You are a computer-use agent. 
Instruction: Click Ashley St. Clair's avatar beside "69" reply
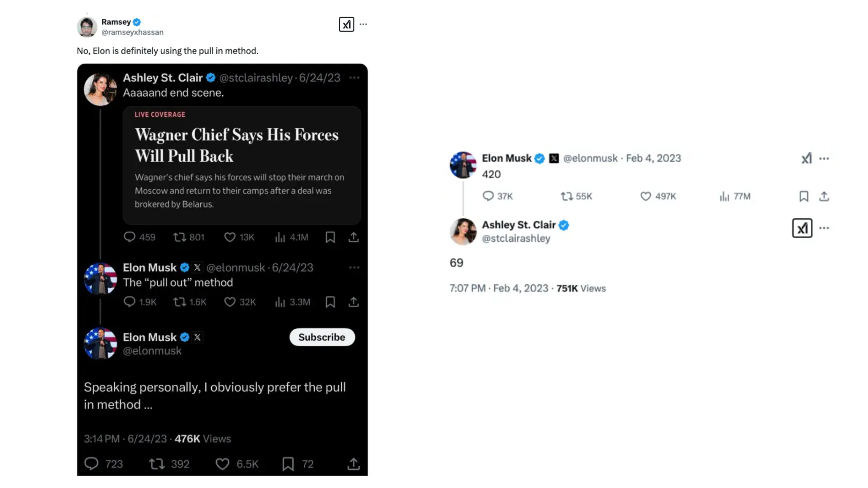463,231
